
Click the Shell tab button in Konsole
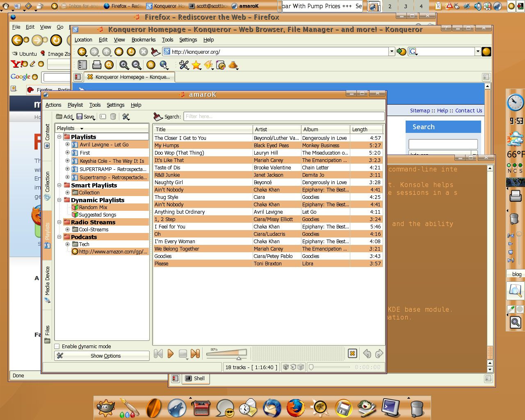point(195,378)
